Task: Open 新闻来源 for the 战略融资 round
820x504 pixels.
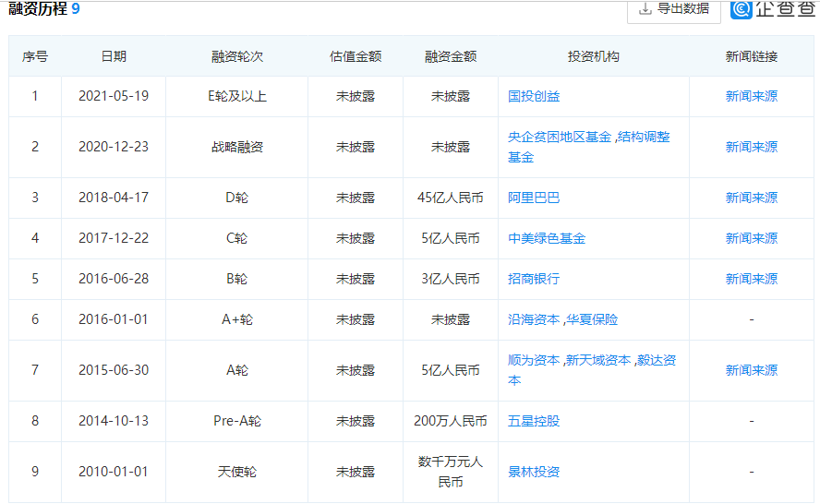Action: [751, 147]
